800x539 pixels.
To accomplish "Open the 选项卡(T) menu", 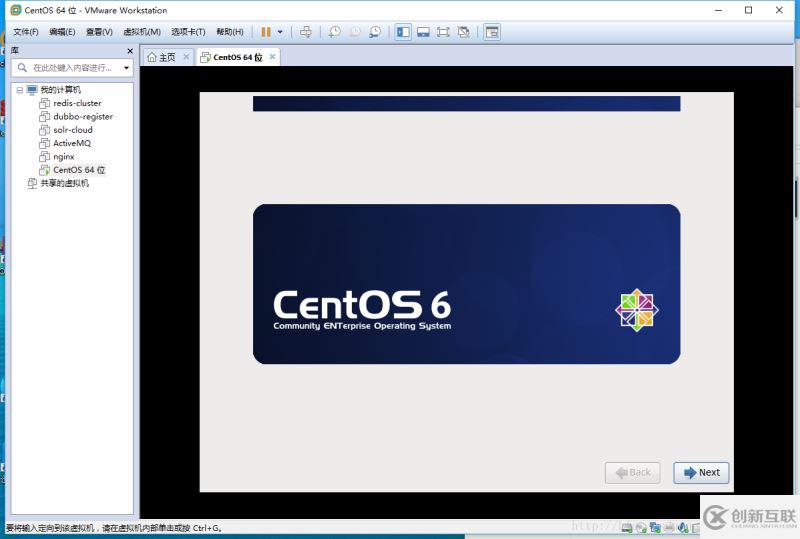I will [x=188, y=32].
